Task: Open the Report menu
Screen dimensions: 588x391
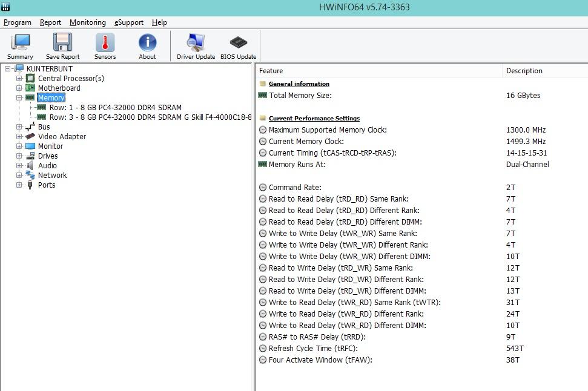Action: point(50,22)
